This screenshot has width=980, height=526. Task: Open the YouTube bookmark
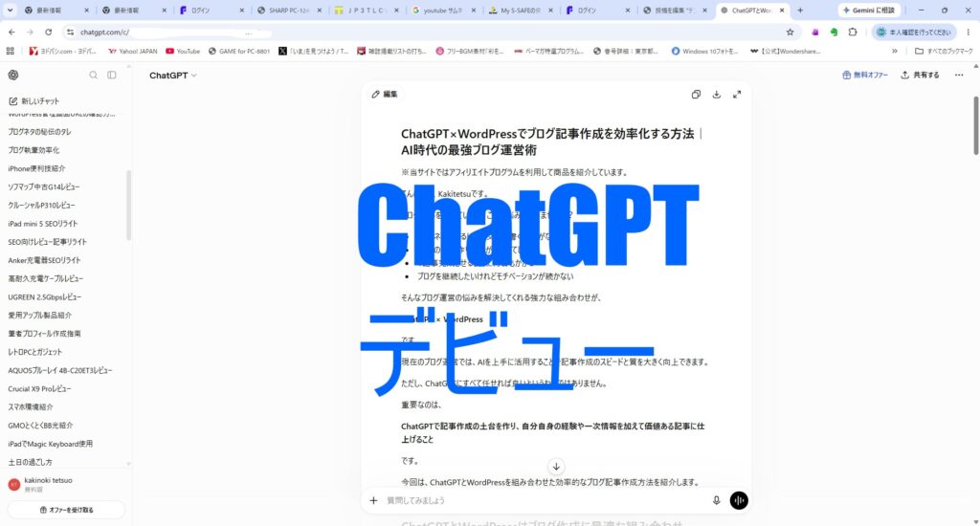point(183,52)
